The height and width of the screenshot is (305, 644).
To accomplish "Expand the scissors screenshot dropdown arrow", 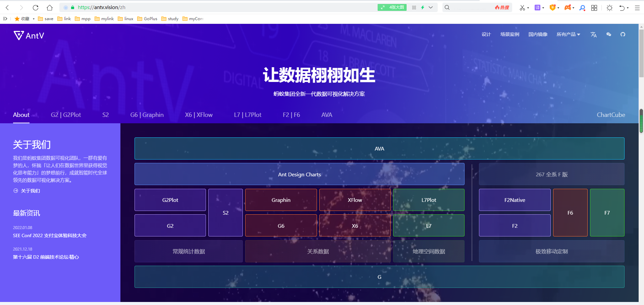I will tap(528, 8).
